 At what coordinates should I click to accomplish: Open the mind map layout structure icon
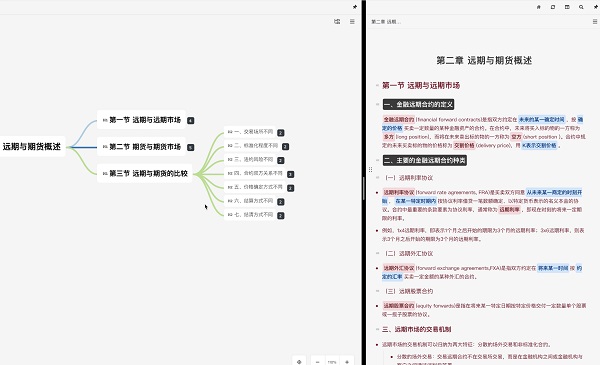pos(337,22)
